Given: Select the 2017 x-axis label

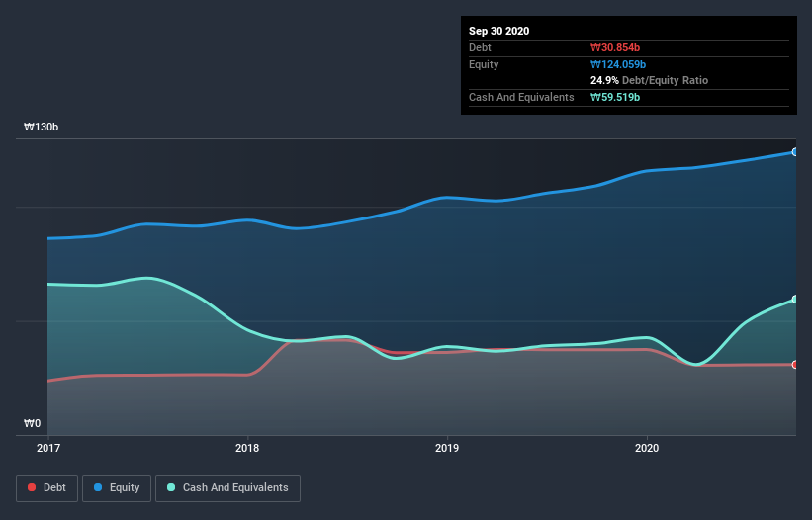Looking at the screenshot, I should (x=48, y=448).
